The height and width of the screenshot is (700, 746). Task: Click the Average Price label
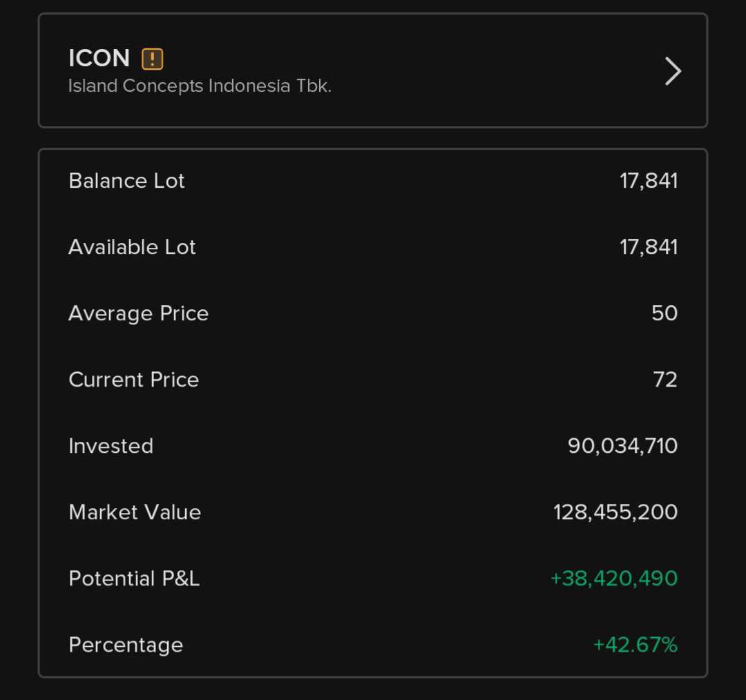pyautogui.click(x=138, y=313)
